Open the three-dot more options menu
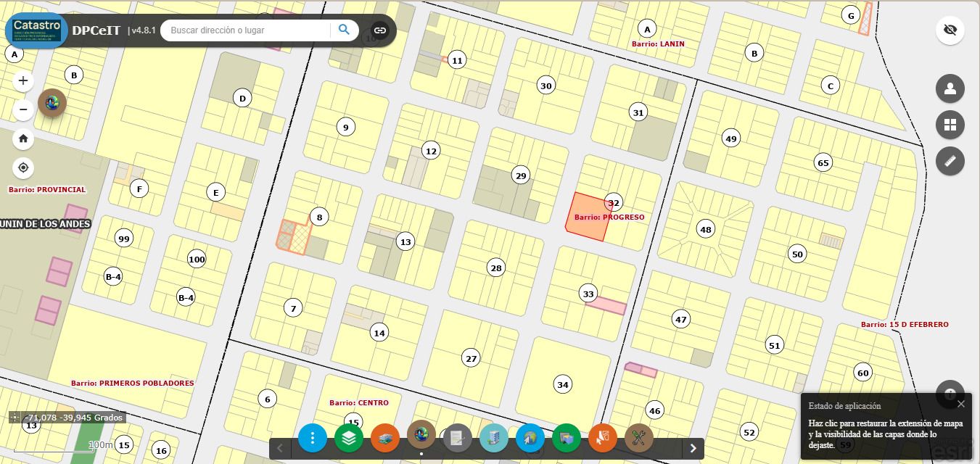The width and height of the screenshot is (980, 464). [x=313, y=438]
